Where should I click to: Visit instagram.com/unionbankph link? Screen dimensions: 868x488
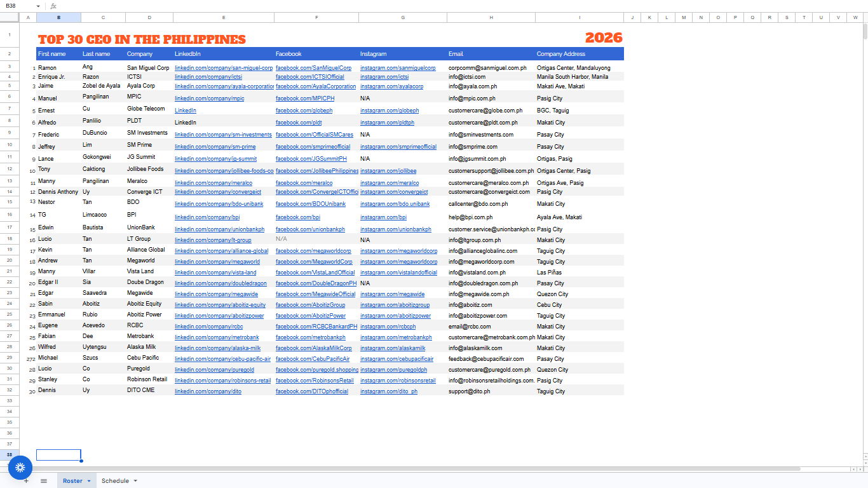(396, 229)
